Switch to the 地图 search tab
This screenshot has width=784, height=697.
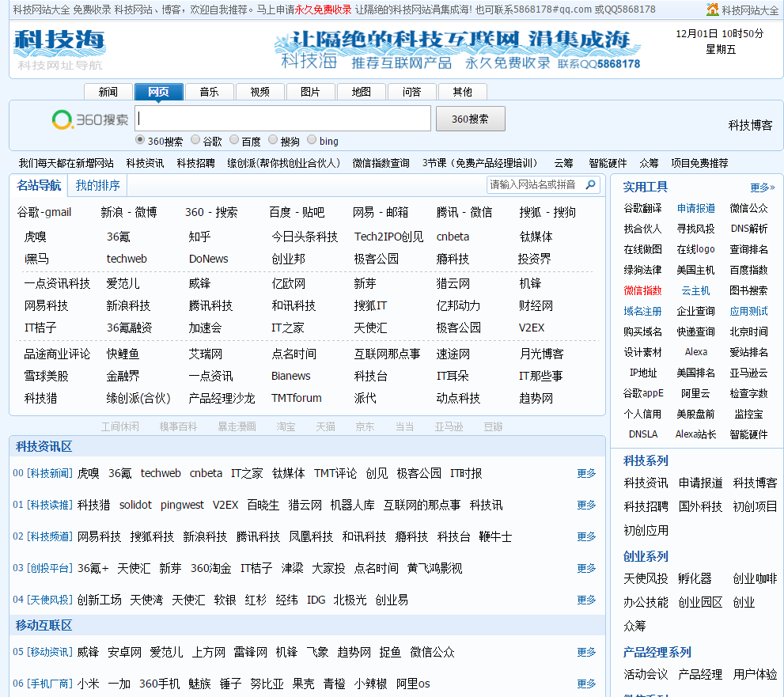[x=361, y=92]
